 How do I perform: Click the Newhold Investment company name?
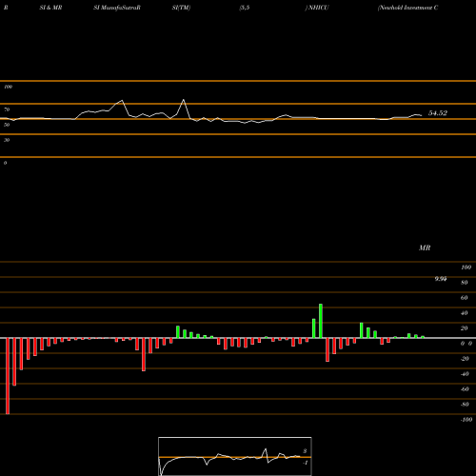[408, 8]
